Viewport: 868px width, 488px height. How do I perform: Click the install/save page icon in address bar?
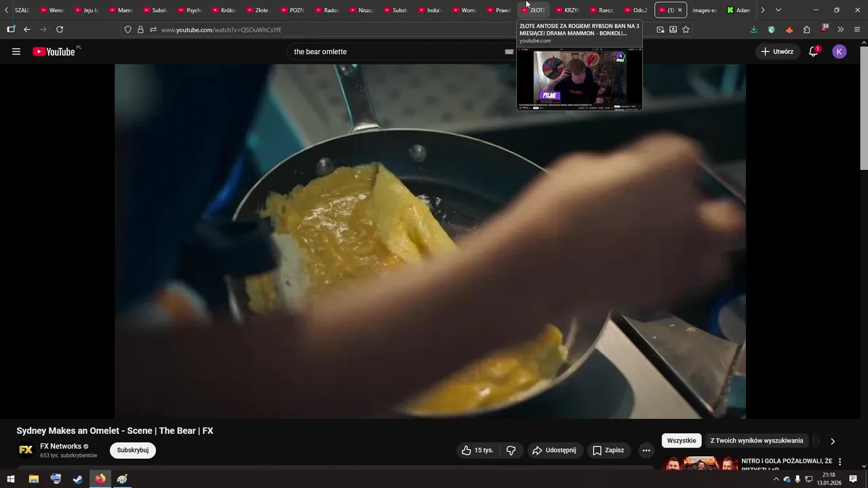tap(673, 30)
